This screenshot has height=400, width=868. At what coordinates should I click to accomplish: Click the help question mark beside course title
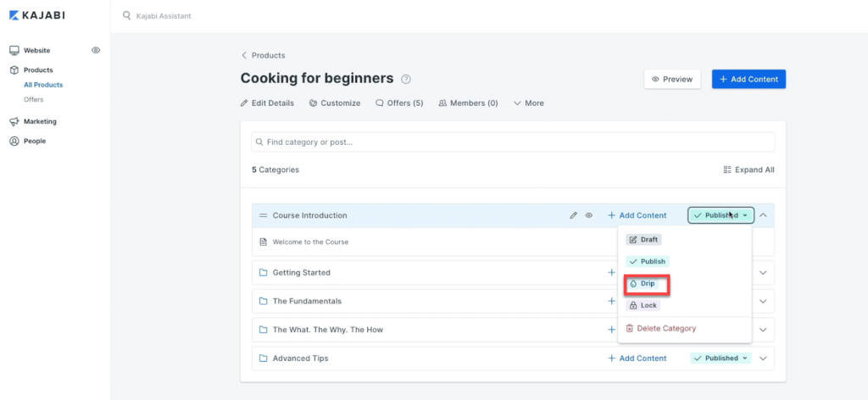tap(406, 79)
